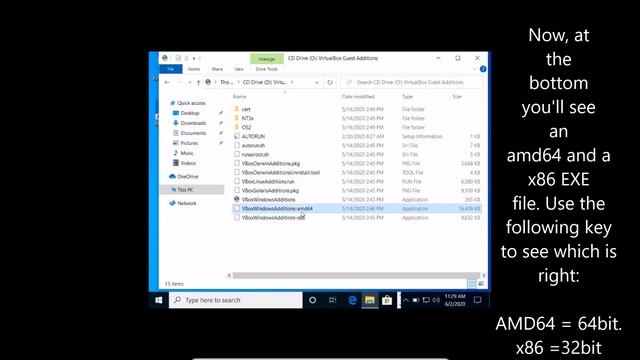The image size is (640, 360).
Task: Select 'VBoxSolarisAdditions.pkg' file
Action: click(270, 191)
